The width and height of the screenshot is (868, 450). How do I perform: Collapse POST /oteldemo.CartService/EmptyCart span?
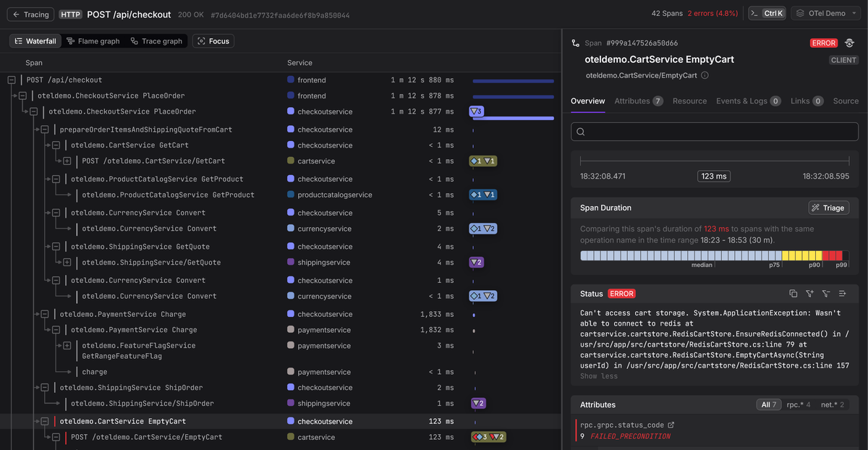[x=56, y=438]
